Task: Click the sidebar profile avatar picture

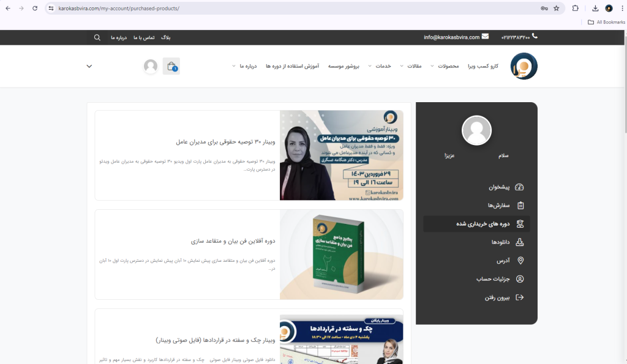Action: (476, 131)
